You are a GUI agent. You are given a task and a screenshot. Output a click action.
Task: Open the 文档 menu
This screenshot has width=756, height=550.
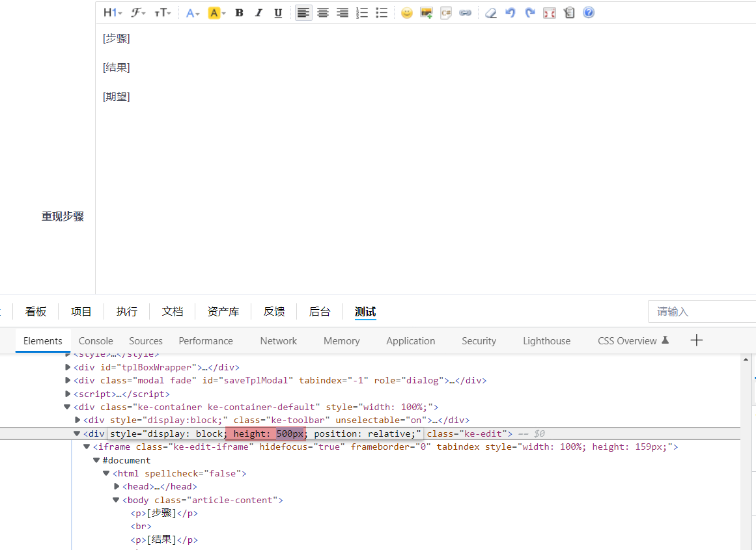pyautogui.click(x=172, y=312)
